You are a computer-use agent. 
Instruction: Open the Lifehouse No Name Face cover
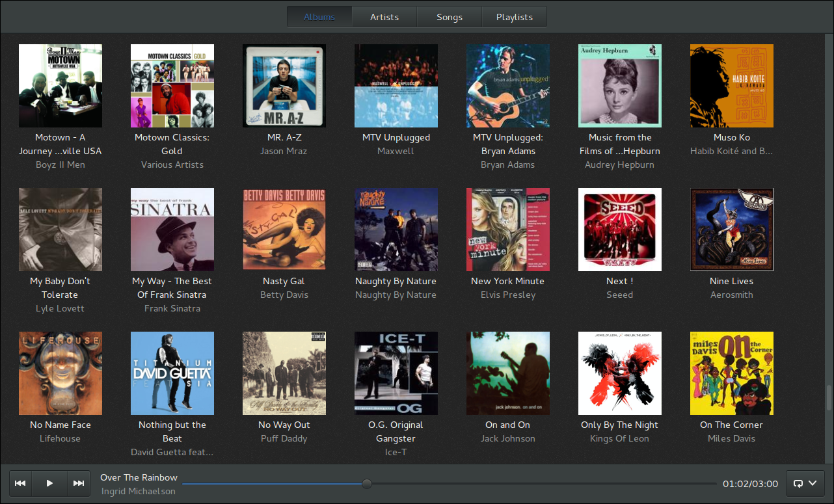[x=61, y=373]
